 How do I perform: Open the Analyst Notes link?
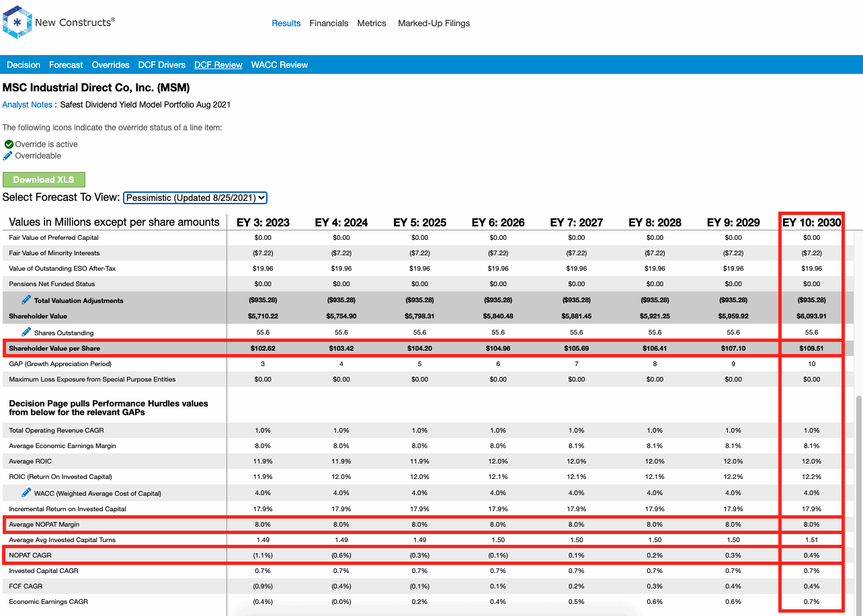(x=28, y=105)
